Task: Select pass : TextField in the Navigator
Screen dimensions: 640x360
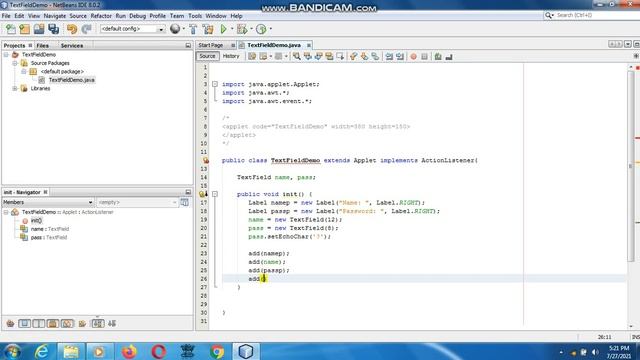Action: point(49,238)
